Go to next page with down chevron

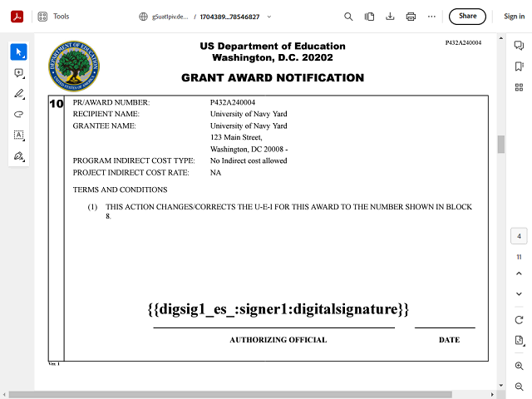[x=519, y=294]
